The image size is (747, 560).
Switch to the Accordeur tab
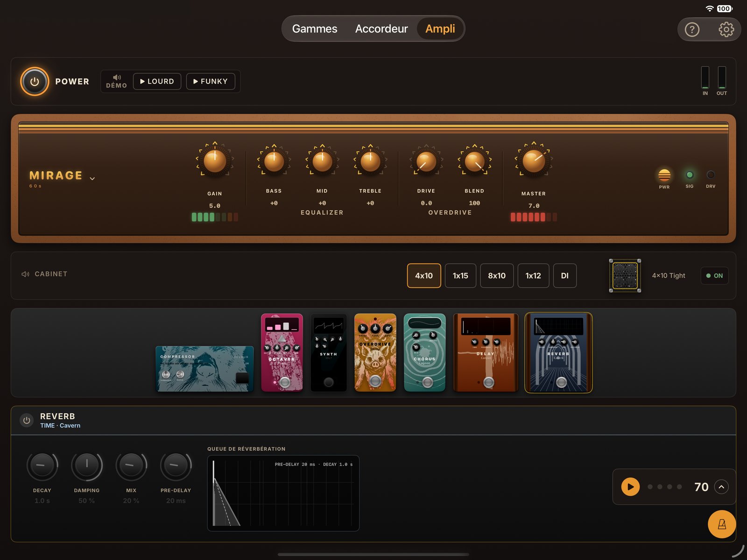pos(381,29)
